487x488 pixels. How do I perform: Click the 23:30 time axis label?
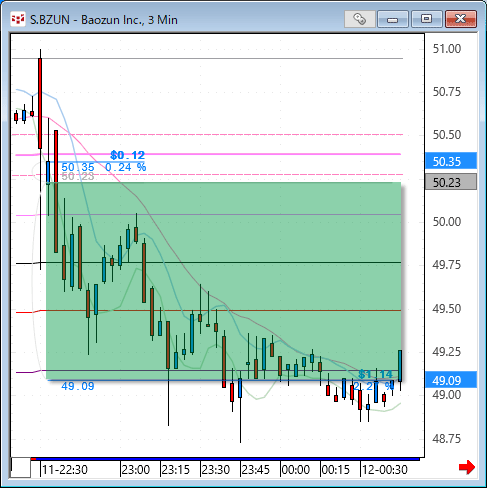coord(216,470)
